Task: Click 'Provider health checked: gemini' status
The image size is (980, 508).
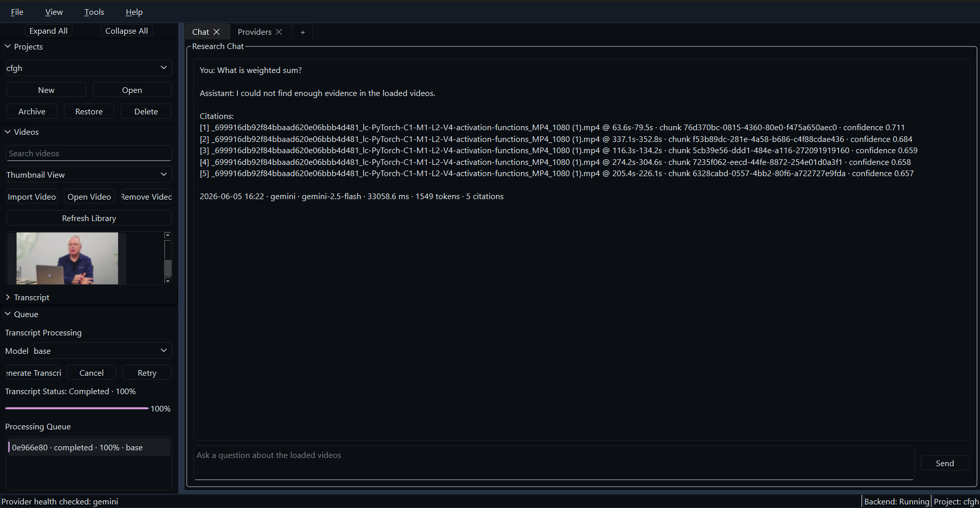Action: 60,501
